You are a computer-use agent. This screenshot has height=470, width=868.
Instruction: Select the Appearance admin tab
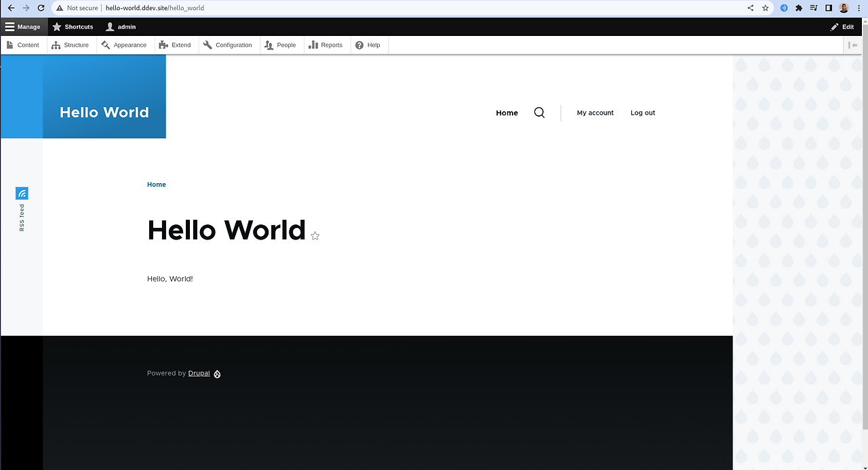(125, 45)
